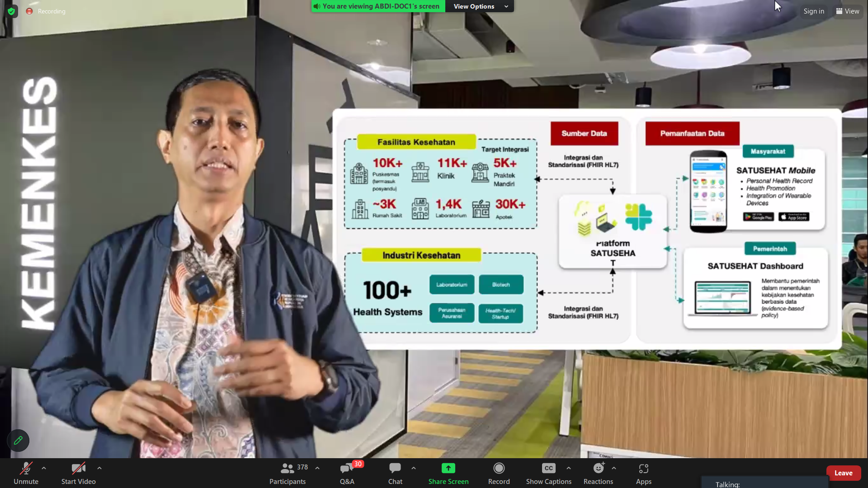Open the View layout menu

click(x=848, y=11)
